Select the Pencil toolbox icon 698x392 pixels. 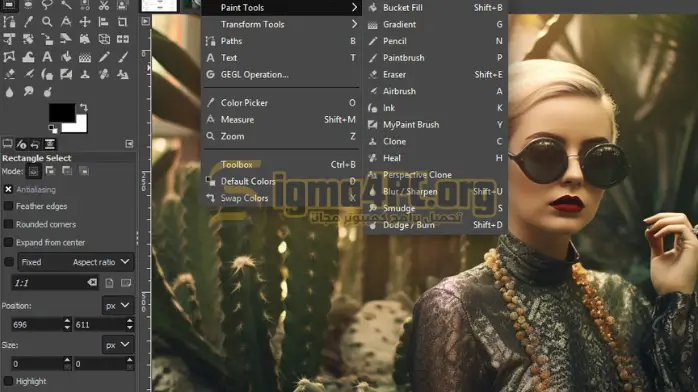(x=104, y=57)
